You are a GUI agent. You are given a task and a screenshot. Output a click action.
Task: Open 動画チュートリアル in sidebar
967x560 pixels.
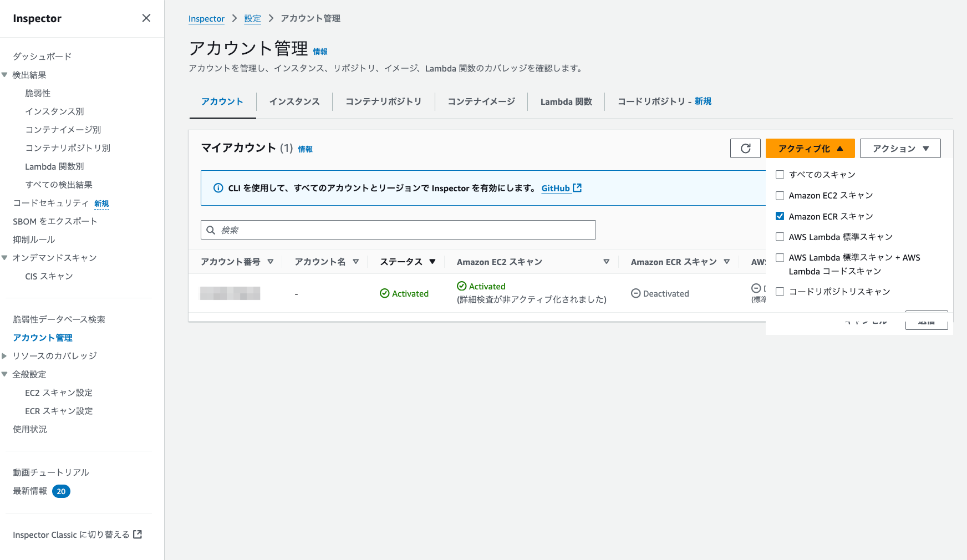[51, 472]
